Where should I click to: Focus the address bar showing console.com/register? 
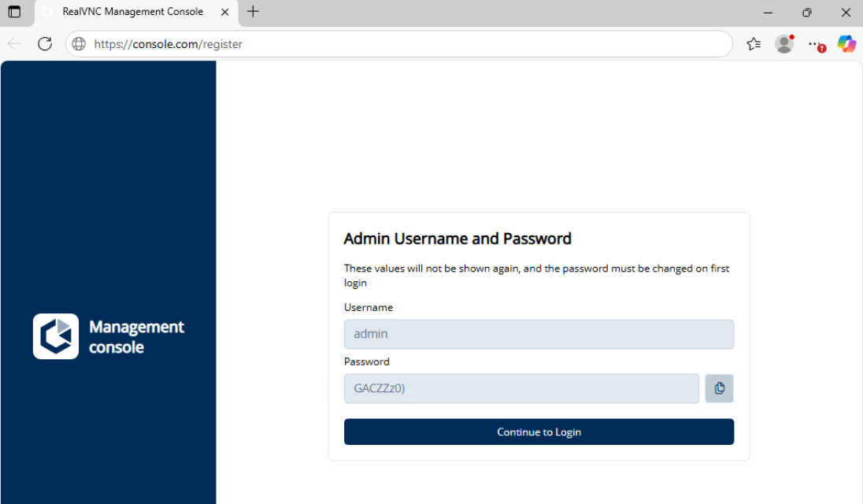coord(394,44)
